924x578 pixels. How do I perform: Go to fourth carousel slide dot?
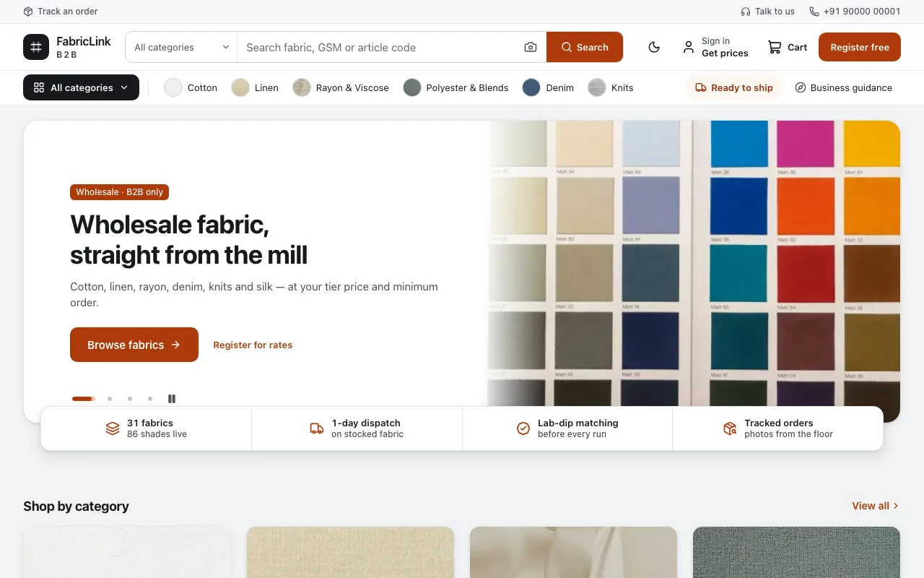pos(150,399)
